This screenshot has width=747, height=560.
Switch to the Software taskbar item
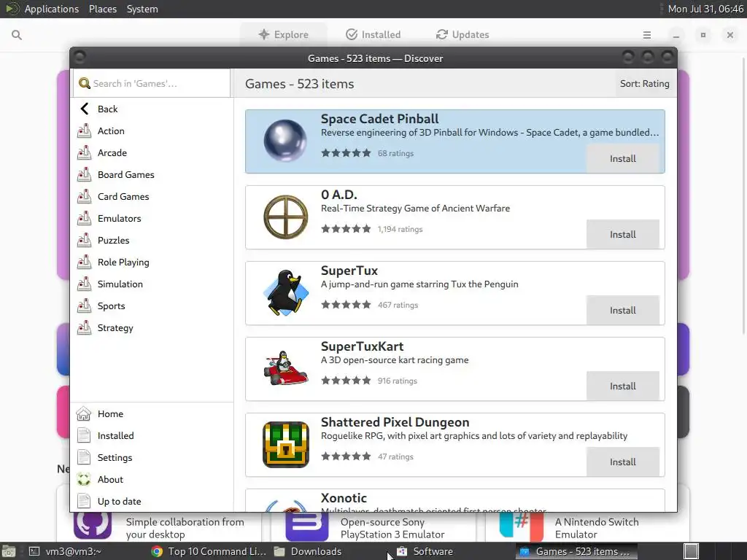tap(425, 551)
